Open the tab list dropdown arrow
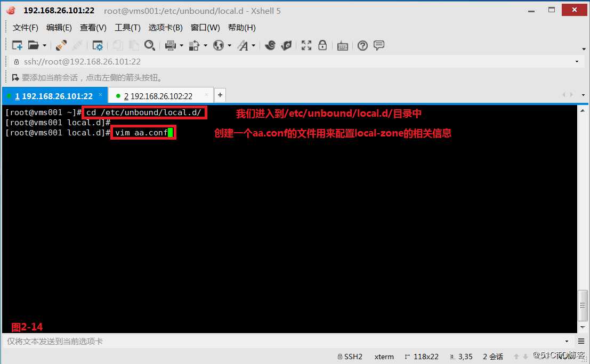 (583, 95)
